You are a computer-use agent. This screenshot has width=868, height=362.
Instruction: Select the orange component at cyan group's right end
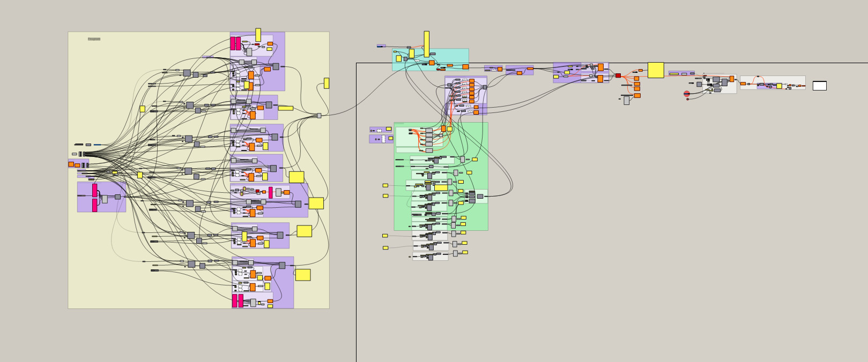click(465, 67)
